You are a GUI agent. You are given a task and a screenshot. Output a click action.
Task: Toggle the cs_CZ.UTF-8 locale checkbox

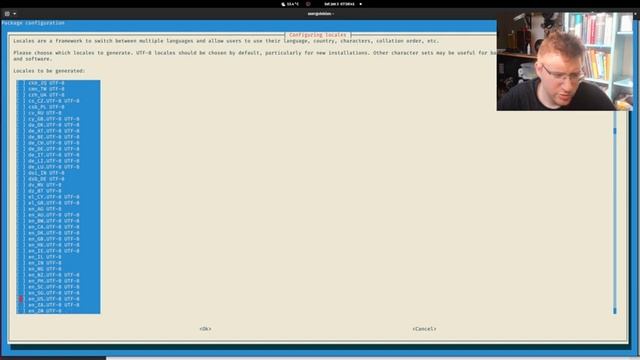[x=21, y=101]
